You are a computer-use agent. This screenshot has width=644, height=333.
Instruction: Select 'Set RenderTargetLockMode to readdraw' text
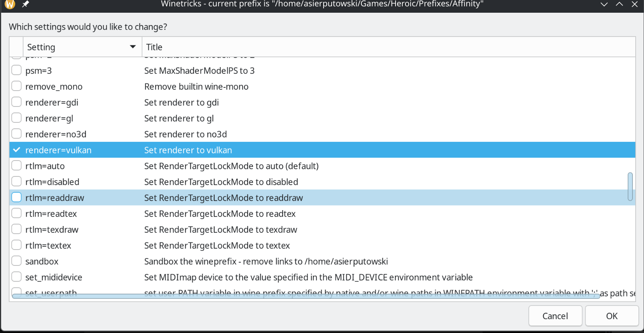(223, 198)
